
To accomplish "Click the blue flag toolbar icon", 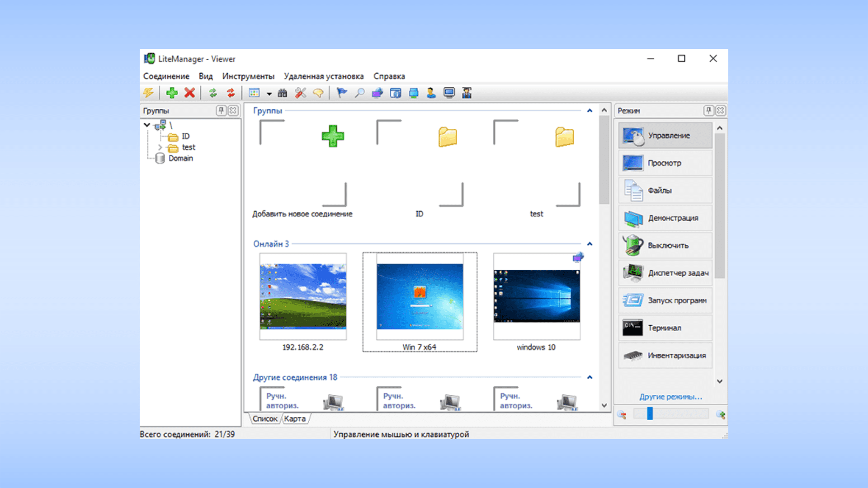I will point(342,93).
